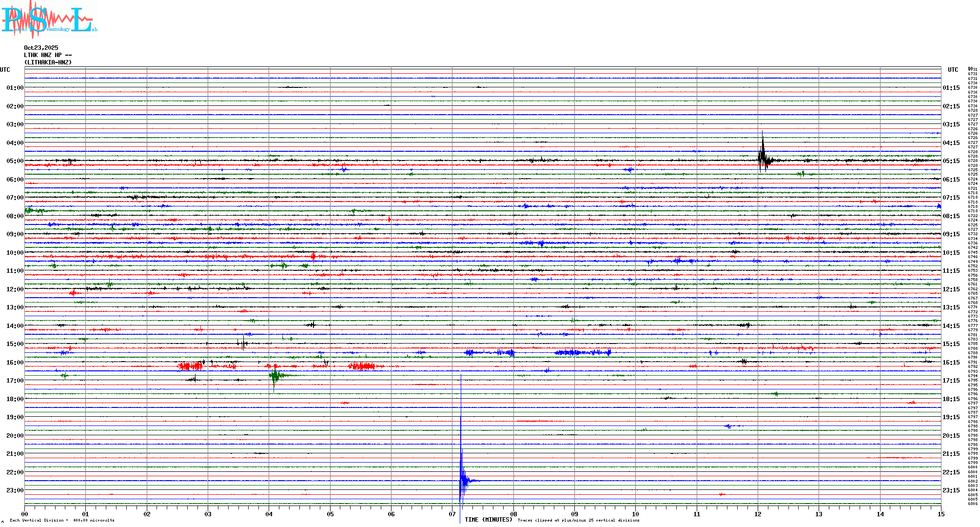Click the 23:00 UTC label on left axis
Viewport: 980px width, 527px height.
coord(15,490)
